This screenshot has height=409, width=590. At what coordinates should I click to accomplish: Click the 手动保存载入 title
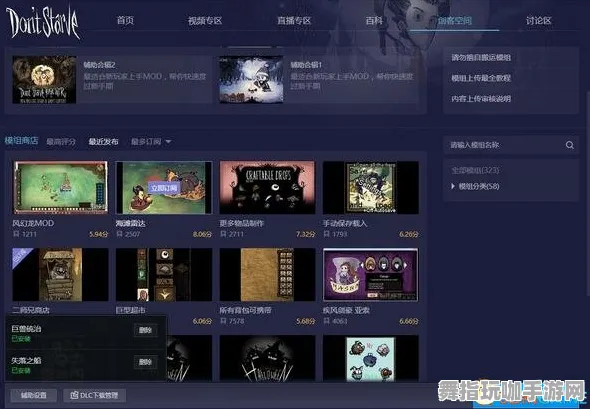point(345,223)
